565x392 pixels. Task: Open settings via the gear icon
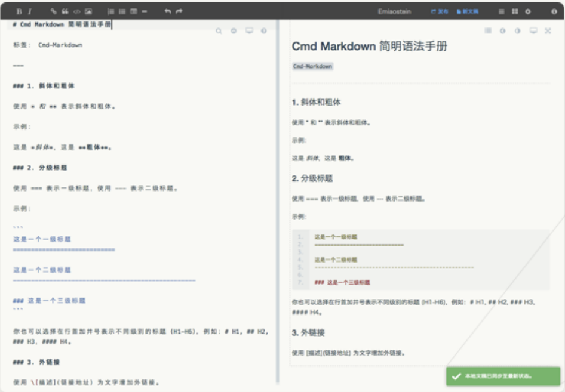coord(528,11)
